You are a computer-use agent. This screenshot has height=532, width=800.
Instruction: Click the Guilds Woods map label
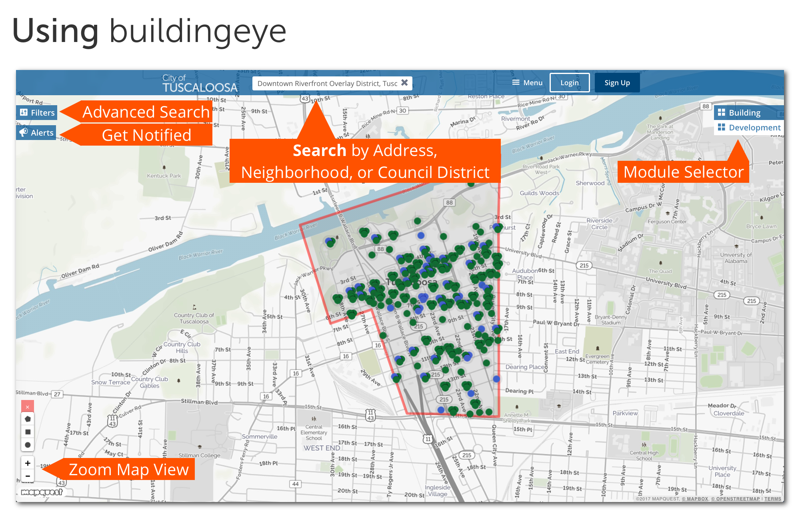pos(539,193)
